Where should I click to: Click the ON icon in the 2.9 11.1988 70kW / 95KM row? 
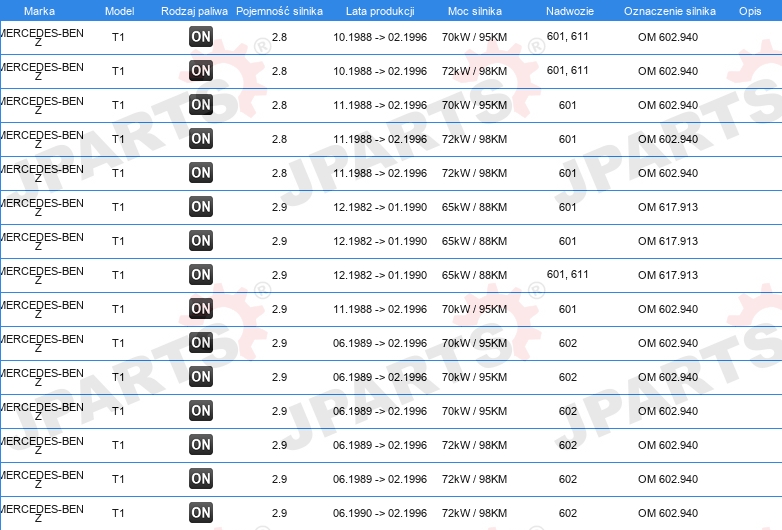[x=201, y=309]
